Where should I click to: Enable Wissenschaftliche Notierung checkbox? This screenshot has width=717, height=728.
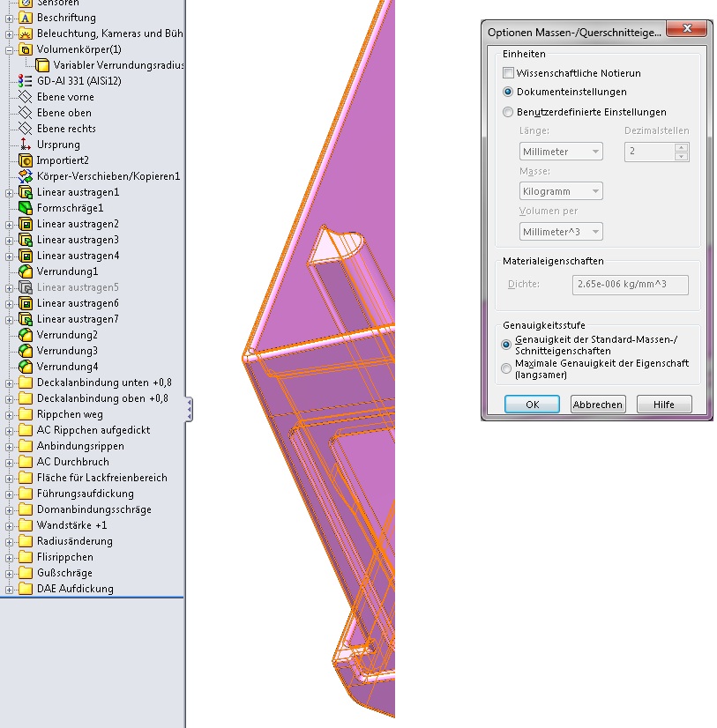[x=508, y=73]
